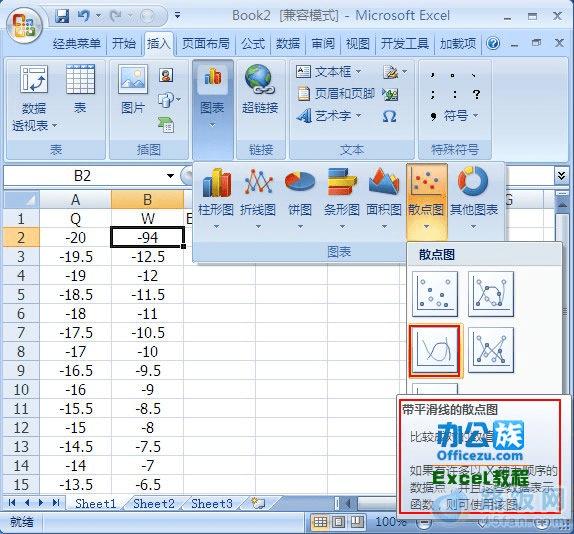Insert a picture (图片)

pos(133,90)
